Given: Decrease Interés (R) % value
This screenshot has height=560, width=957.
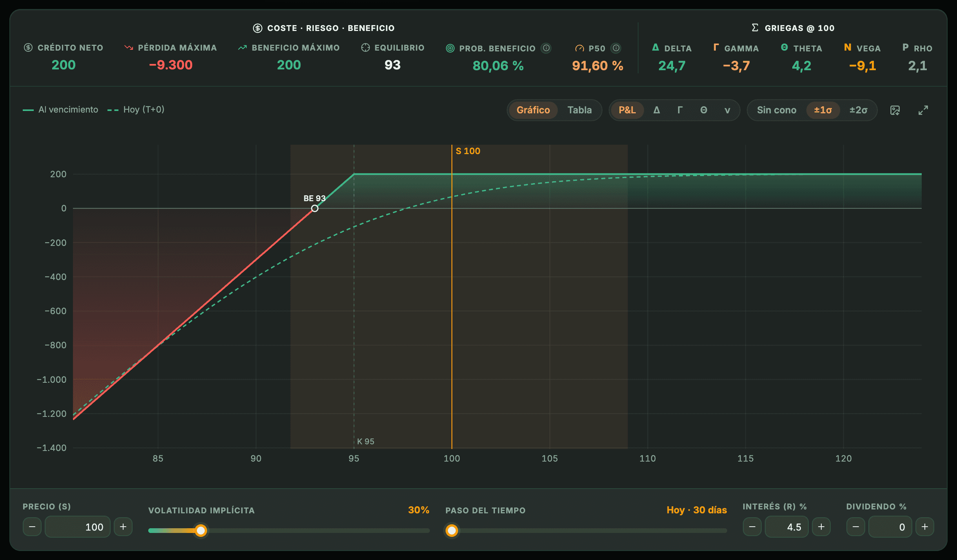Looking at the screenshot, I should point(752,527).
